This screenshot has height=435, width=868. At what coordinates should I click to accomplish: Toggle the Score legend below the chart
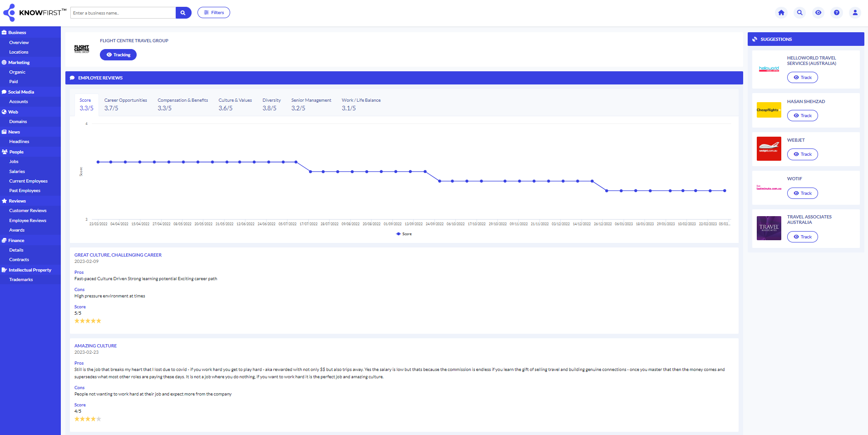404,234
